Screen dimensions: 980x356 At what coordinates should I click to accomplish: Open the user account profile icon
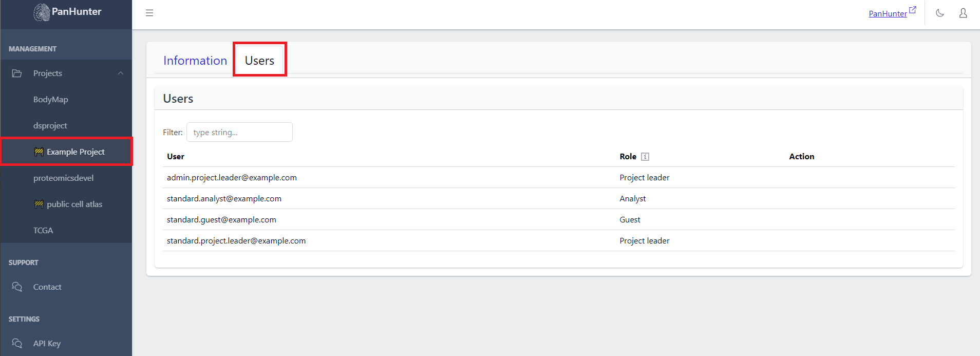tap(963, 13)
